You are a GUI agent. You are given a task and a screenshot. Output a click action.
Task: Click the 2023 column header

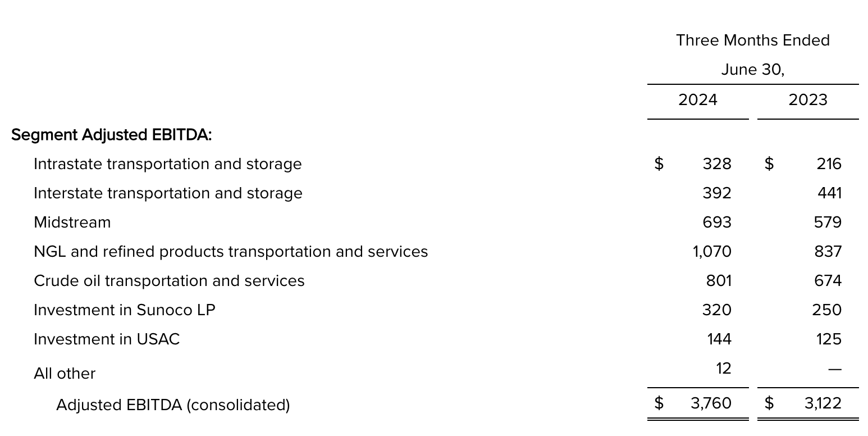[x=807, y=100]
